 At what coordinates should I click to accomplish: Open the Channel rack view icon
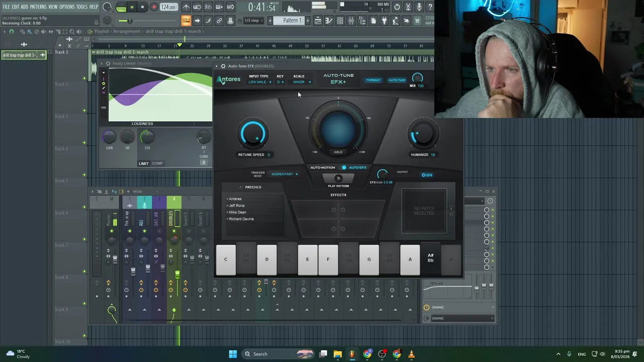click(x=340, y=21)
